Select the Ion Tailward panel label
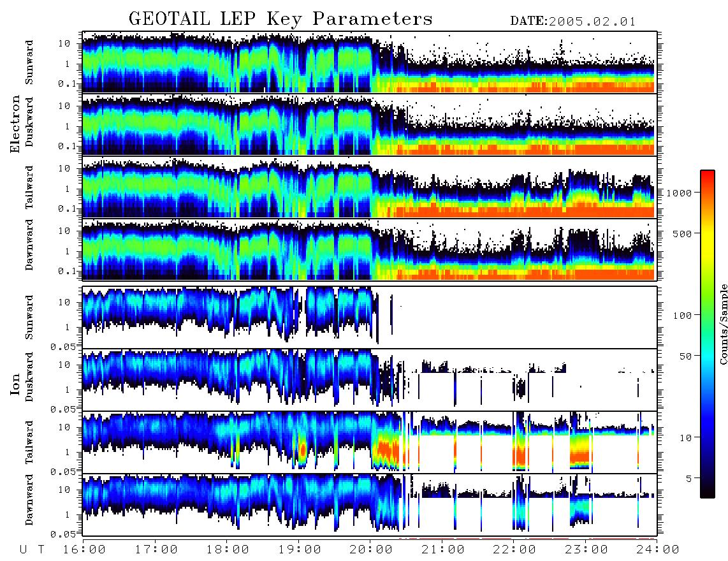This screenshot has height=561, width=728. pos(29,442)
